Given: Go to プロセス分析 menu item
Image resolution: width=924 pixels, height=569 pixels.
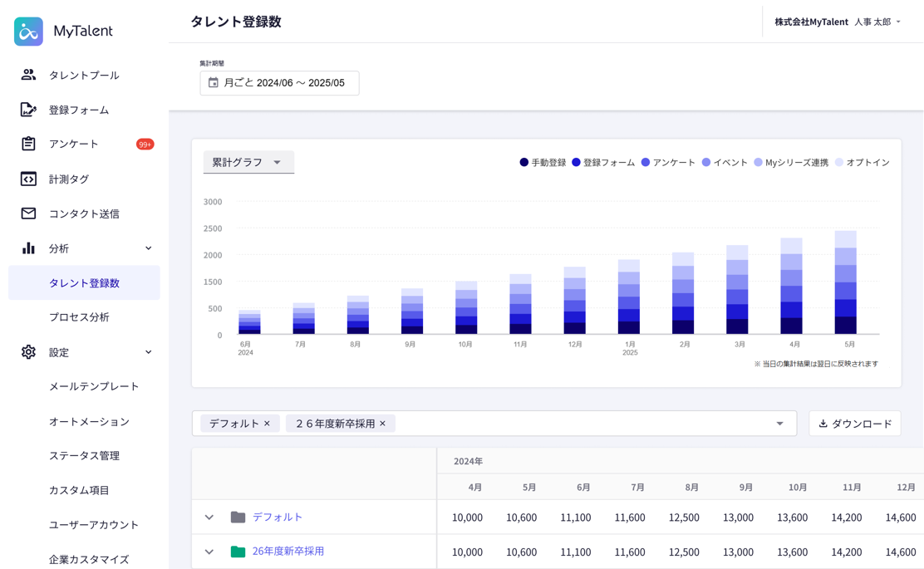Looking at the screenshot, I should click(x=79, y=317).
